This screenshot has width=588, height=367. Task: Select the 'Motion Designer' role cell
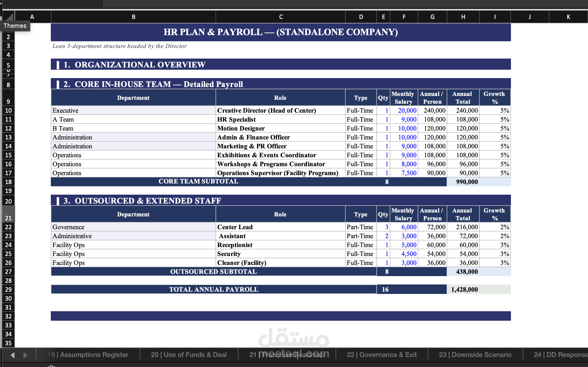pos(281,128)
